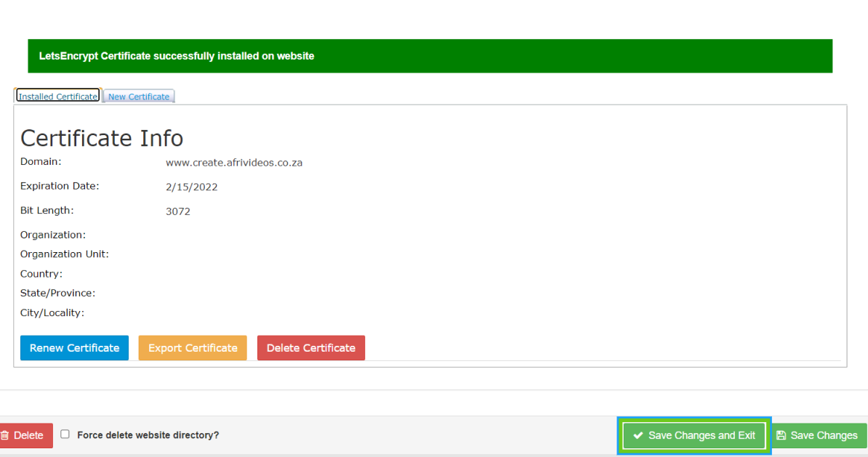Click Save Changes and Exit text
Viewport: 868px width, 457px height.
[x=702, y=436]
